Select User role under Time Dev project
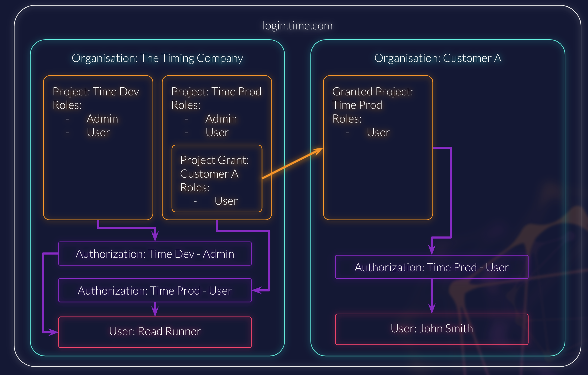The height and width of the screenshot is (375, 588). pos(98,132)
